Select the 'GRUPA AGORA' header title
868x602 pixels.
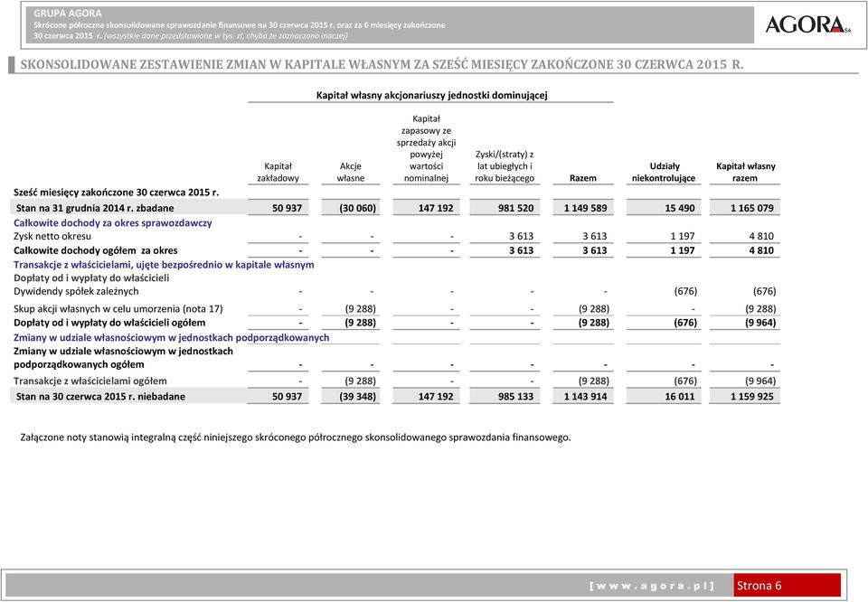click(68, 14)
